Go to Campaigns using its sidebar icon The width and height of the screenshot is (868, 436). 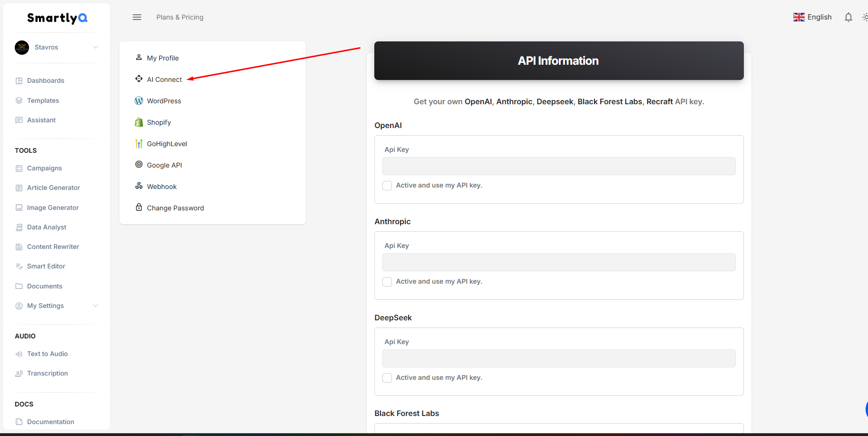click(x=19, y=168)
